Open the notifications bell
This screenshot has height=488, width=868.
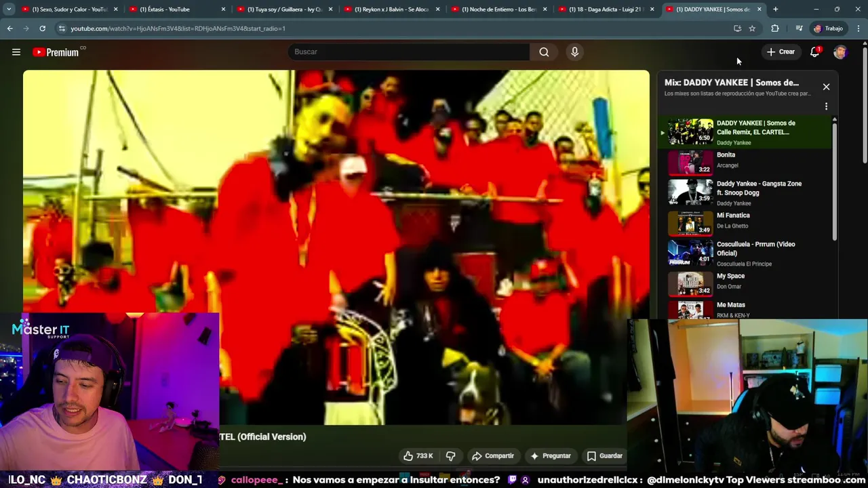(815, 52)
